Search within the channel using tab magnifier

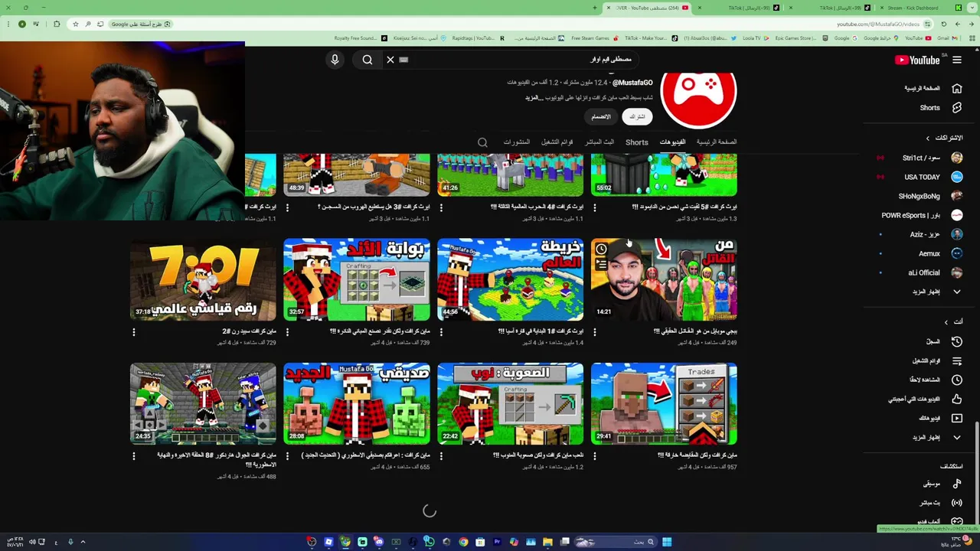tap(482, 142)
